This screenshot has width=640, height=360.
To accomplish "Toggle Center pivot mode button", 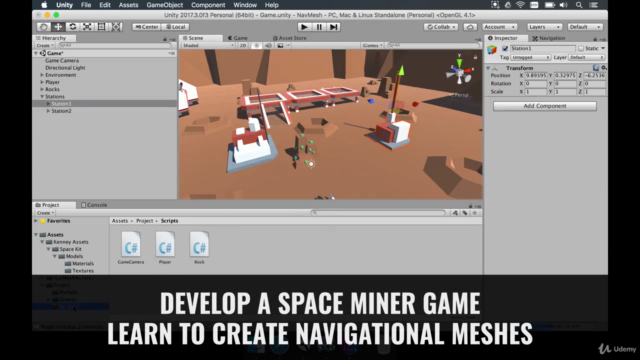I will [147, 27].
